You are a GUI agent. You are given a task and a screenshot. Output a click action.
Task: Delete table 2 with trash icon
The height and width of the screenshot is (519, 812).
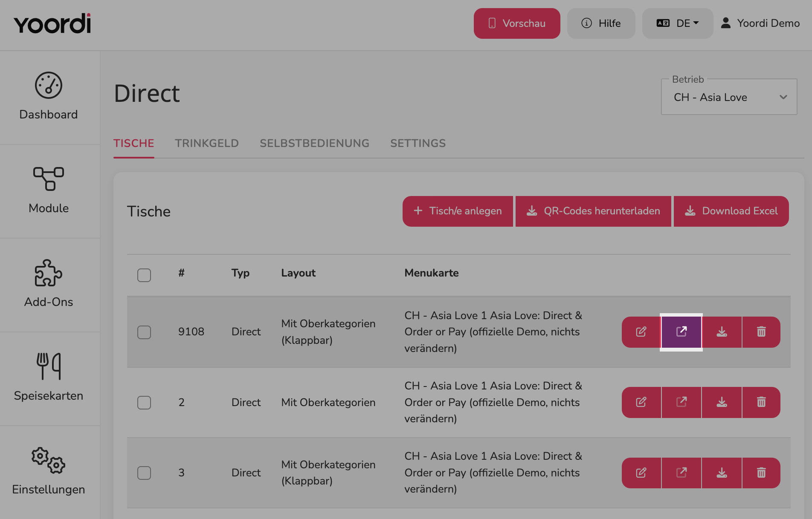point(761,402)
